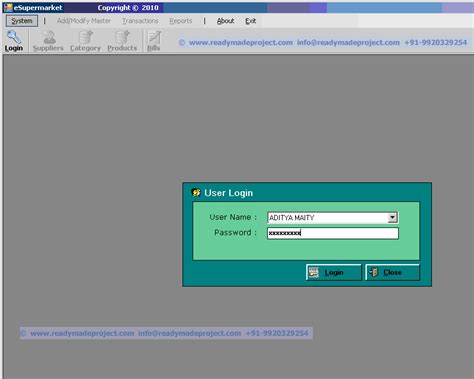Open the Suppliers toolbar icon

click(48, 41)
